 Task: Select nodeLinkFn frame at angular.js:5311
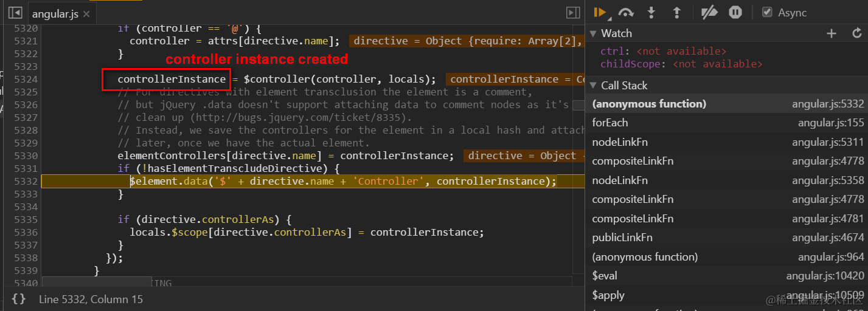[x=726, y=142]
